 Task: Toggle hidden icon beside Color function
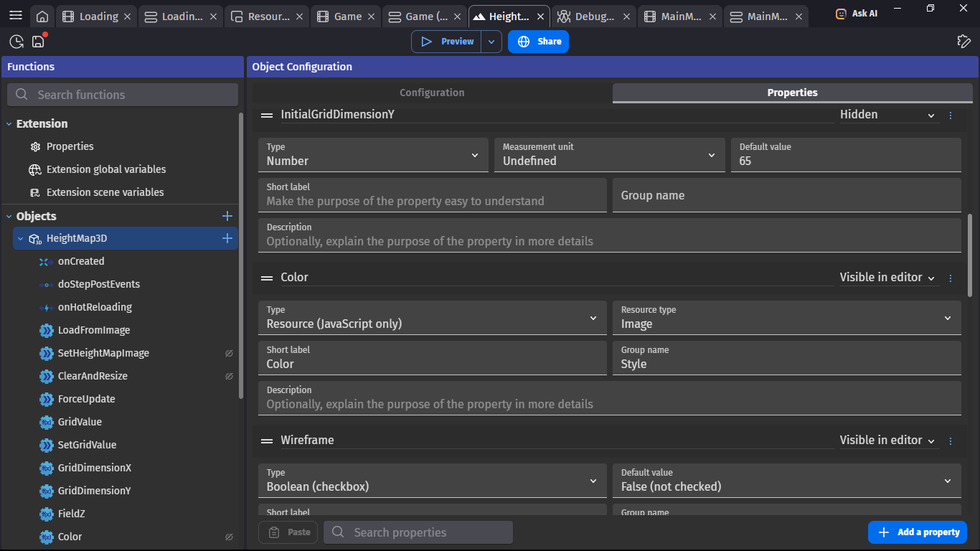229,537
